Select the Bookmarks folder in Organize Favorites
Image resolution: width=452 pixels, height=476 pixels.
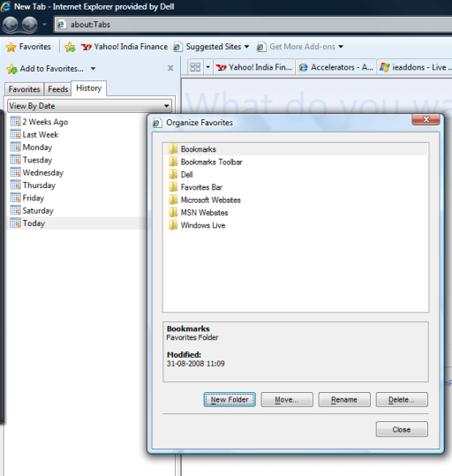[x=296, y=149]
